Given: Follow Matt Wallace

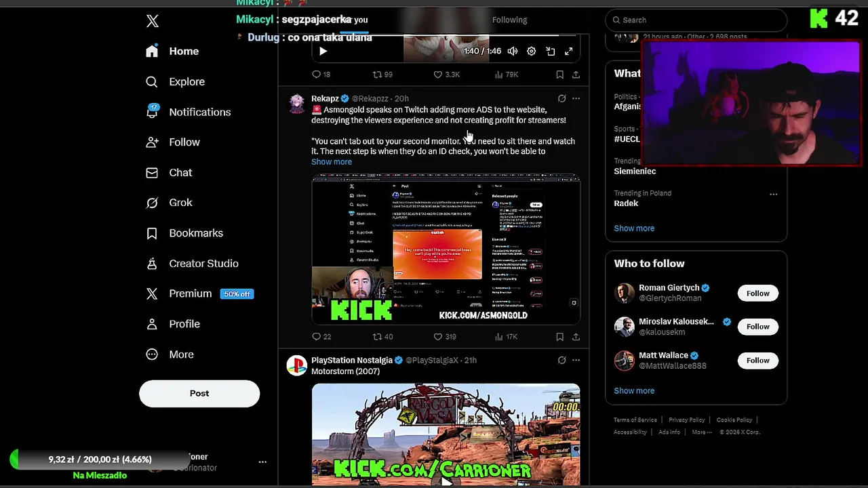Looking at the screenshot, I should 757,361.
